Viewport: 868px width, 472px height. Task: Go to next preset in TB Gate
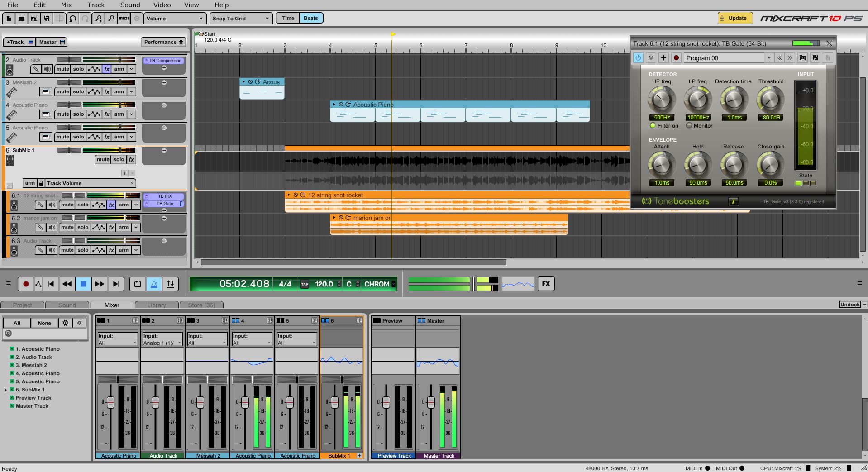pyautogui.click(x=790, y=58)
